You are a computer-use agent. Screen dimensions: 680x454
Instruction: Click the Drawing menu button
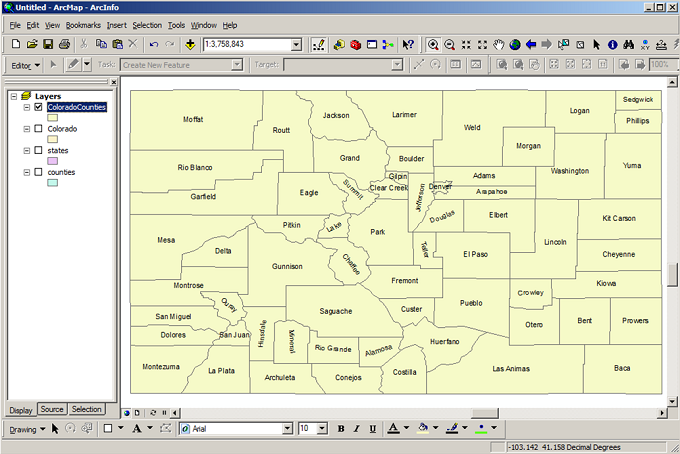coord(27,429)
